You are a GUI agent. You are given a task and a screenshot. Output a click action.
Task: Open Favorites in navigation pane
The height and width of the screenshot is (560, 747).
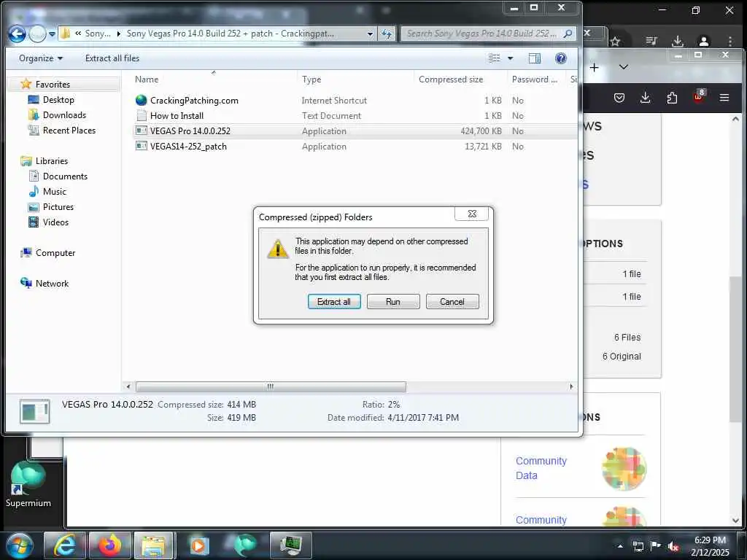tap(53, 85)
